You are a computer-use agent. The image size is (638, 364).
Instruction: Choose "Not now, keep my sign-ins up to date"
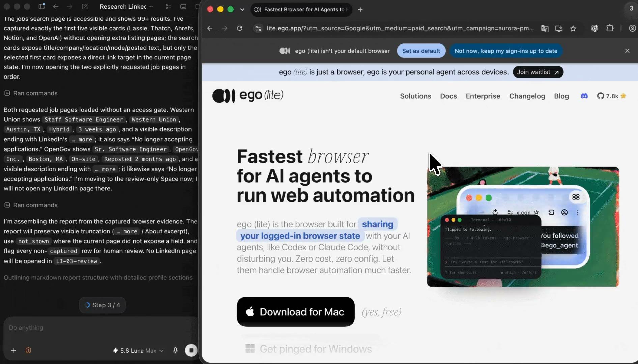[x=506, y=51]
